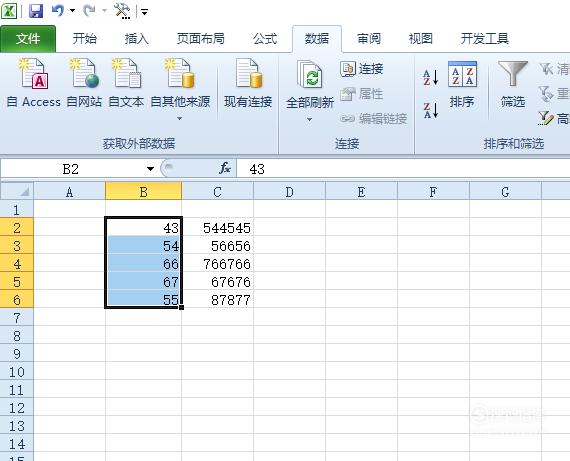
Task: Click cell containing 544545
Action: coord(217,228)
